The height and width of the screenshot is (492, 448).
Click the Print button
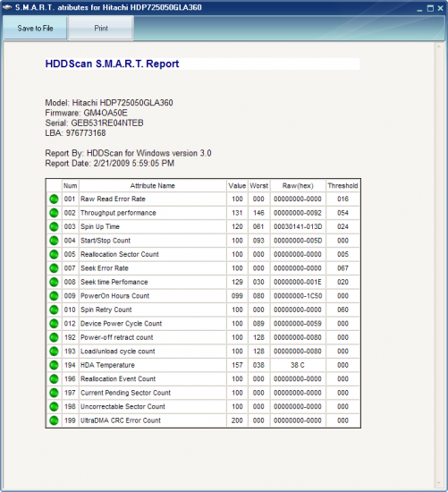tap(101, 29)
